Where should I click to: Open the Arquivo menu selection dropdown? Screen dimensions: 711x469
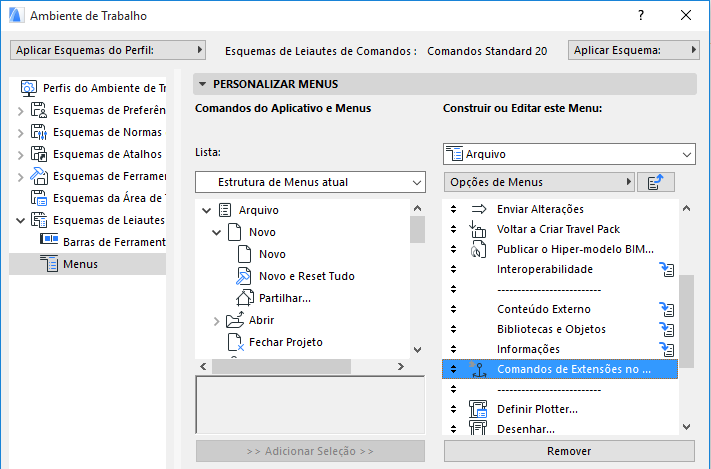click(568, 154)
